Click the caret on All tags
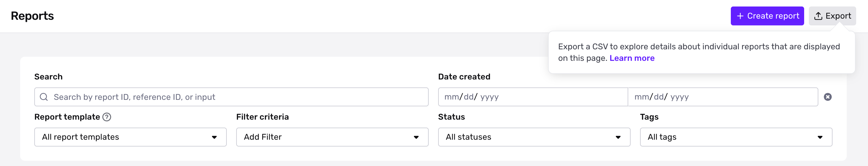The height and width of the screenshot is (166, 868). (x=820, y=137)
